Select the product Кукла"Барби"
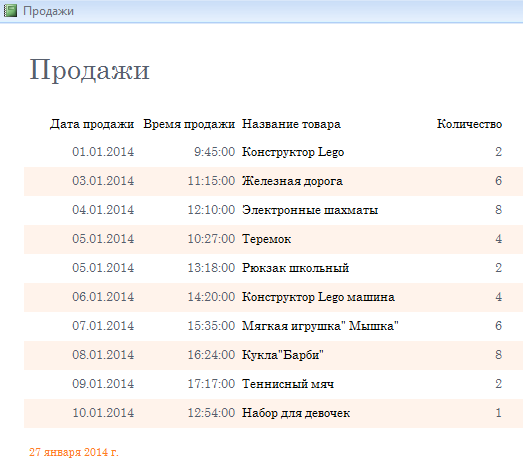This screenshot has width=523, height=472. click(283, 355)
